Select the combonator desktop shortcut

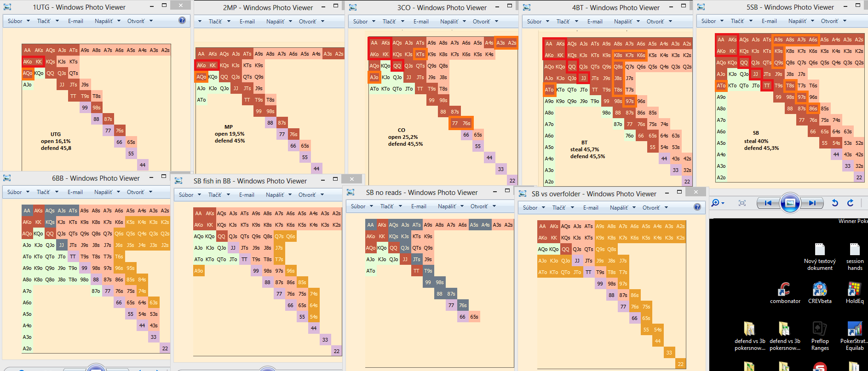785,292
